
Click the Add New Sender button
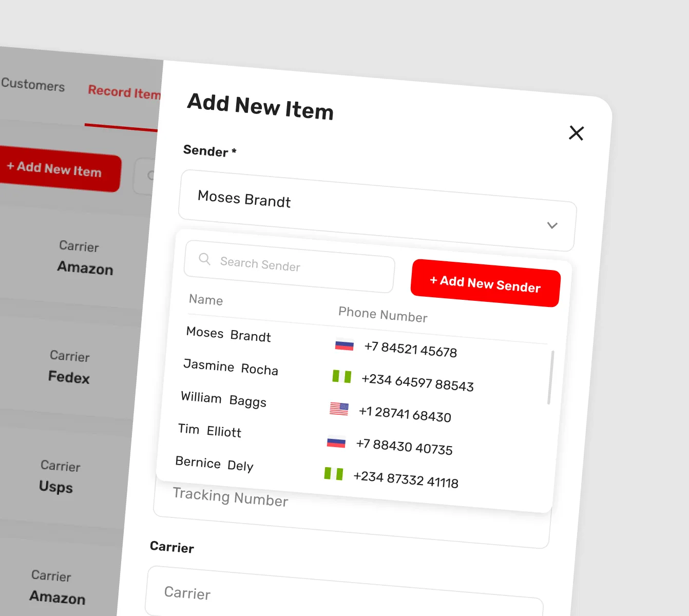[486, 283]
